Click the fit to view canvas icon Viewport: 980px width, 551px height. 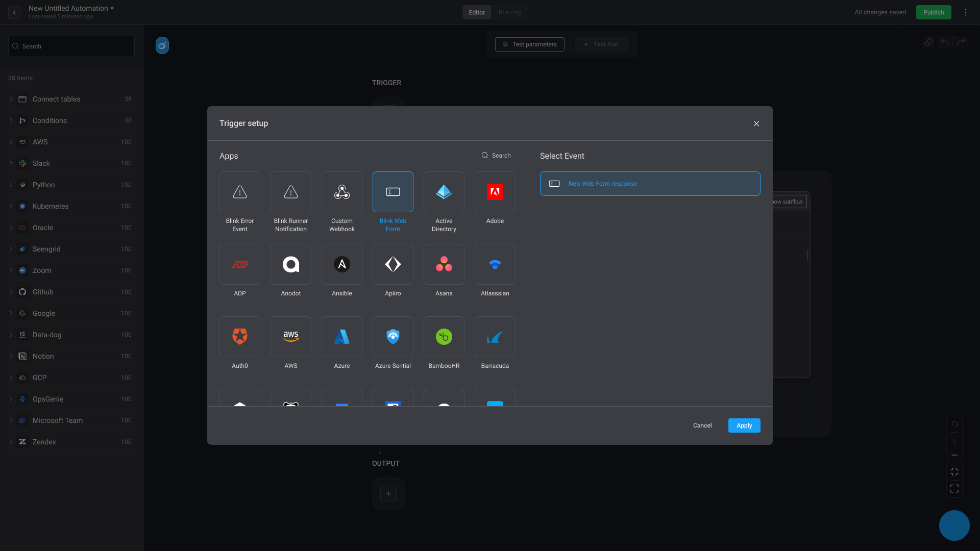tap(954, 472)
